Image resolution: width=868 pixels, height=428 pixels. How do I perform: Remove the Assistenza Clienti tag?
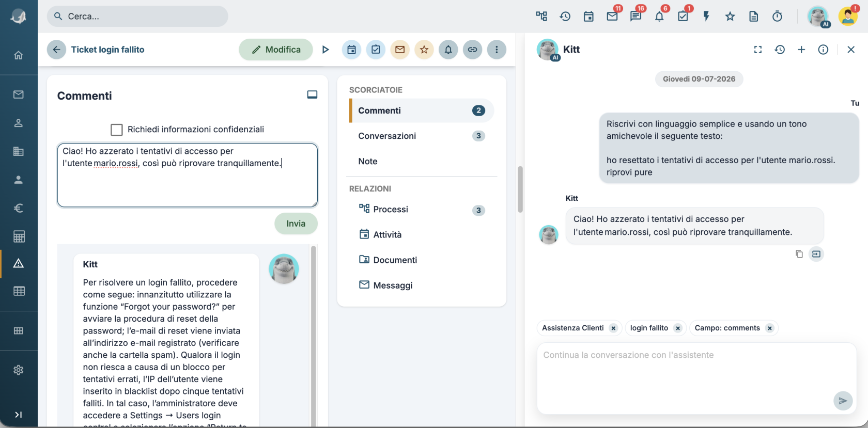(x=613, y=328)
